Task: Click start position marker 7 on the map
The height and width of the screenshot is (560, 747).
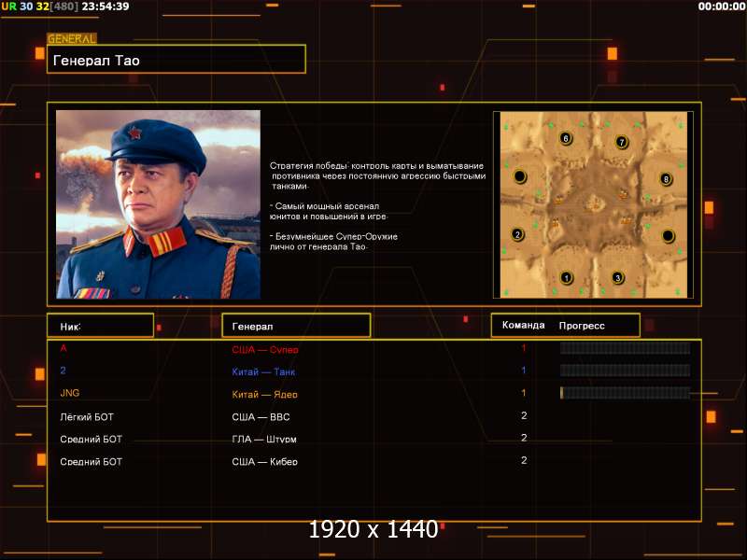Action: (621, 142)
